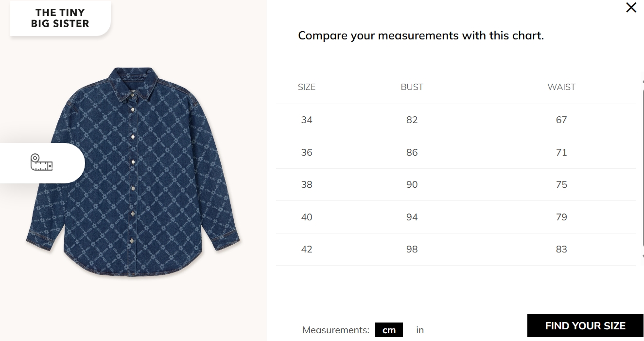Click bust value 90 for size 38

tap(412, 184)
